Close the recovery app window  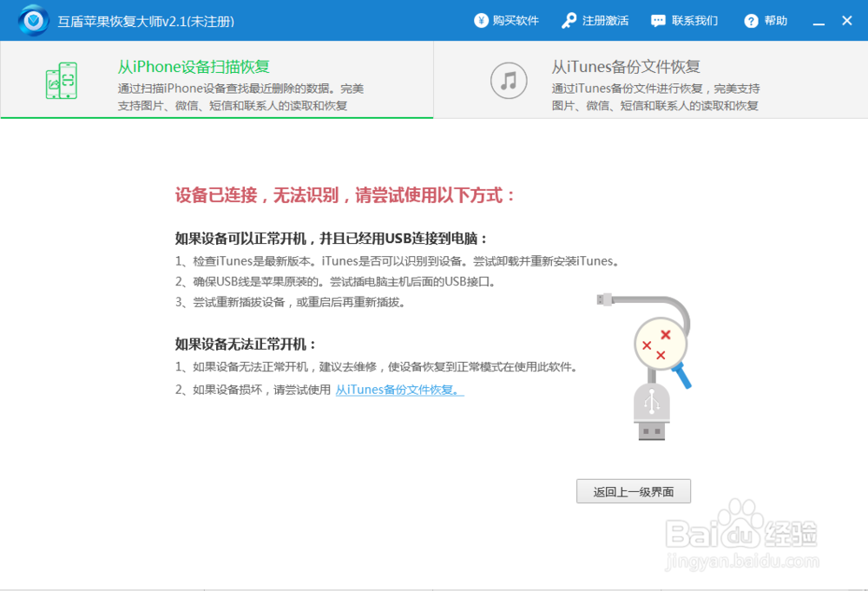click(847, 21)
